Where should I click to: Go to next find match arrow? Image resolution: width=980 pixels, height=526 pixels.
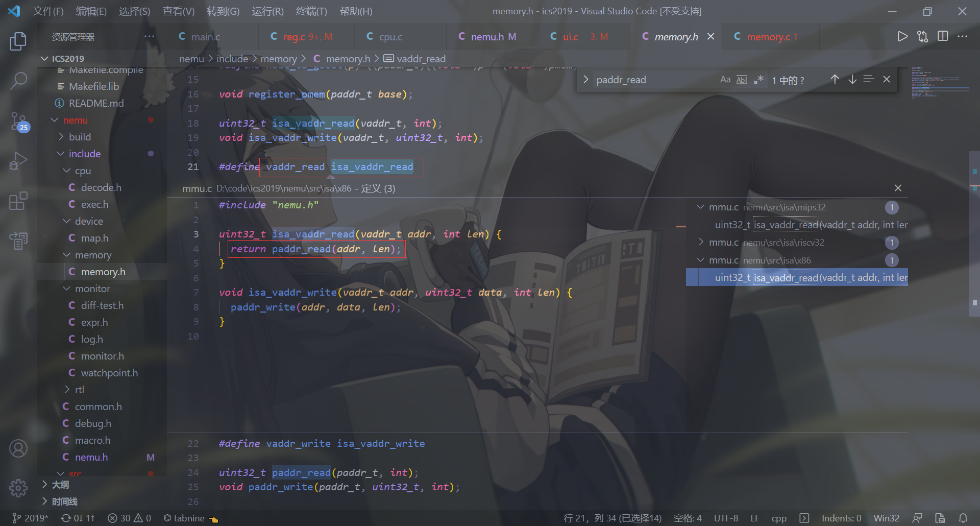coord(852,79)
